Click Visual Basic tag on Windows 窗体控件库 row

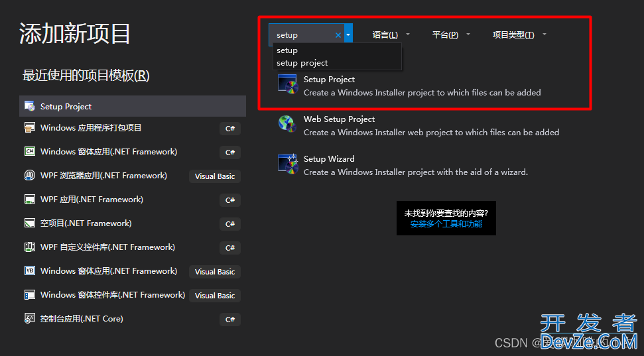[215, 296]
